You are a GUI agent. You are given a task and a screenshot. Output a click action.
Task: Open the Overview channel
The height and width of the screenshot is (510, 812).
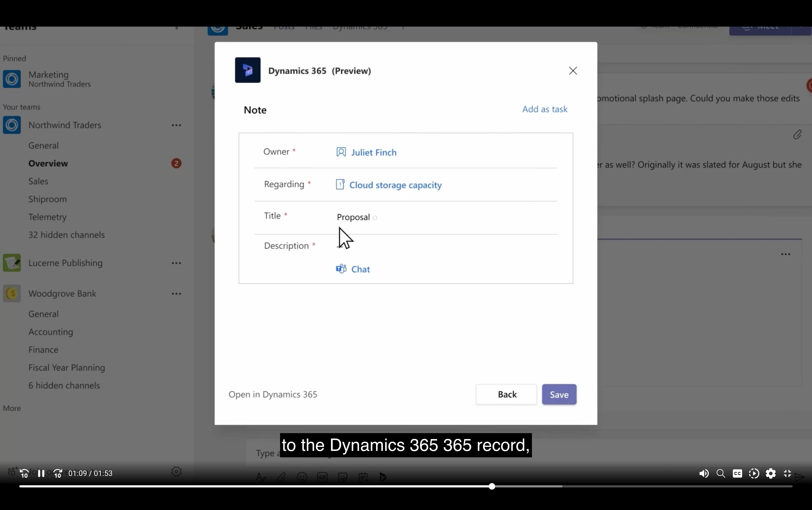pos(48,164)
